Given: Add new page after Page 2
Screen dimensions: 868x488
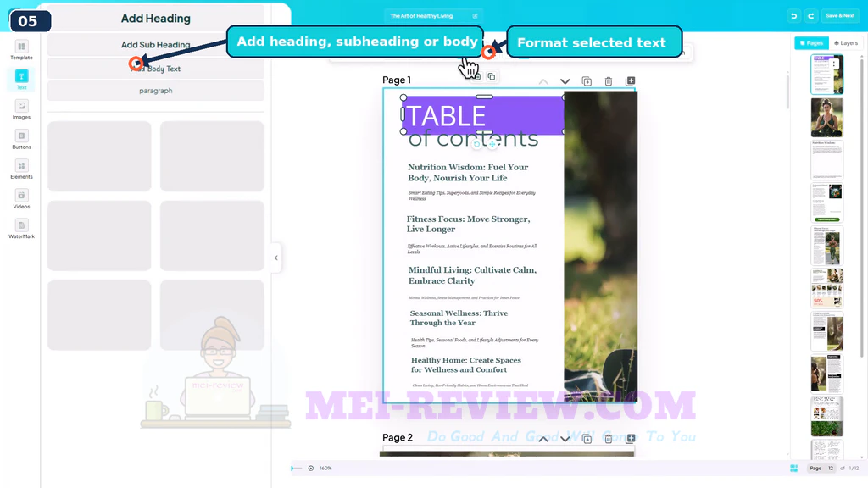Looking at the screenshot, I should 630,439.
